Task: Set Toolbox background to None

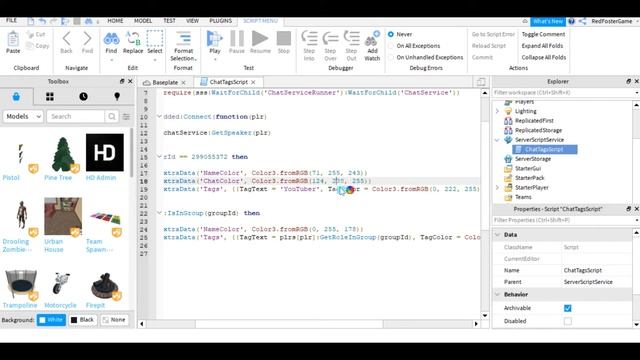Action: [114, 320]
